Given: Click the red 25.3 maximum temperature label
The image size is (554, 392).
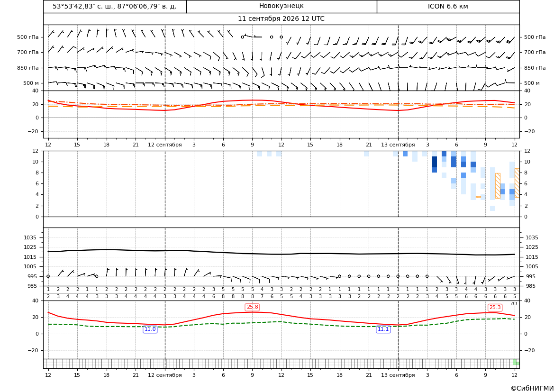Looking at the screenshot, I should 495,307.
